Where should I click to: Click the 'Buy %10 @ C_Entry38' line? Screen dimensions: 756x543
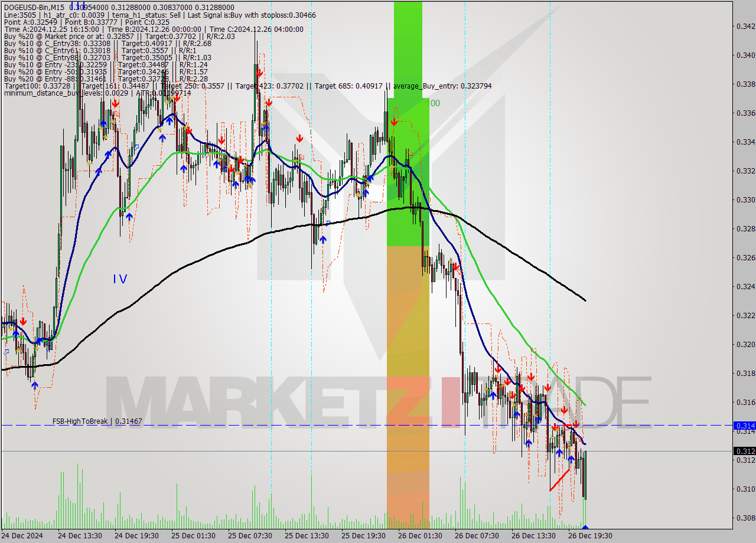107,43
